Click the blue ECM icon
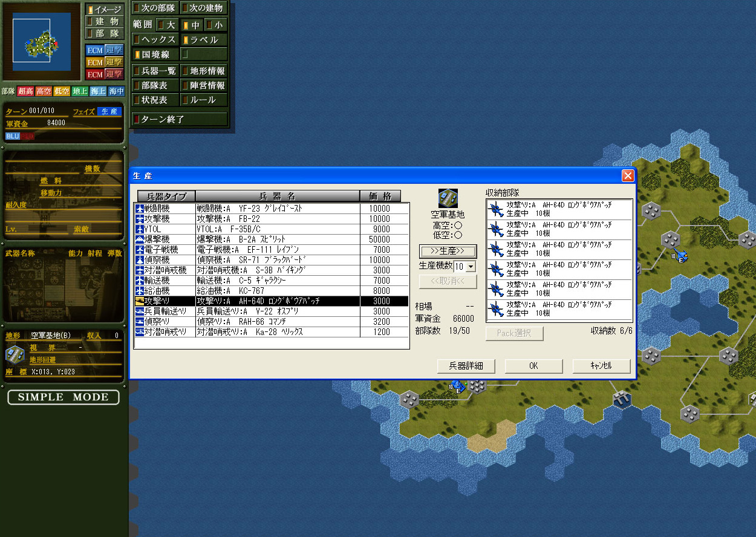This screenshot has width=756, height=537. point(95,50)
